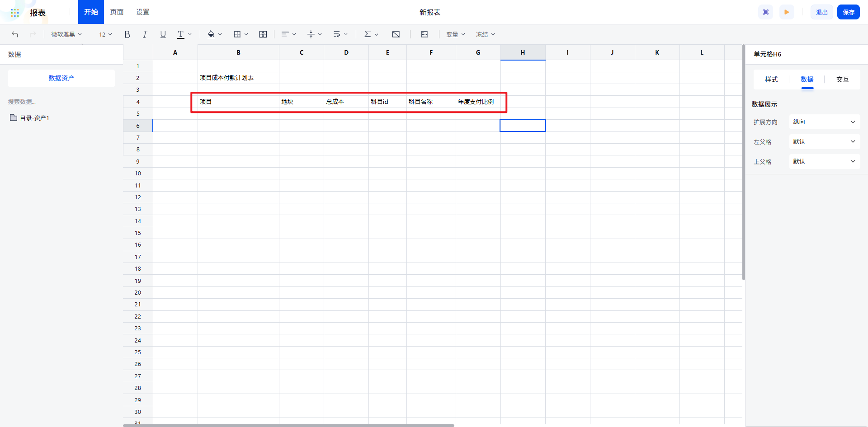Click the 保存 button

point(848,12)
